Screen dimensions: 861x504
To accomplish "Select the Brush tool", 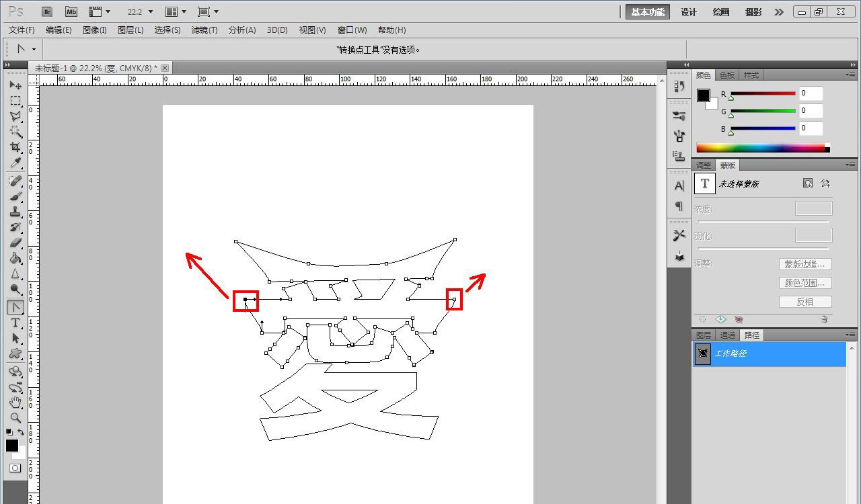I will (x=15, y=197).
